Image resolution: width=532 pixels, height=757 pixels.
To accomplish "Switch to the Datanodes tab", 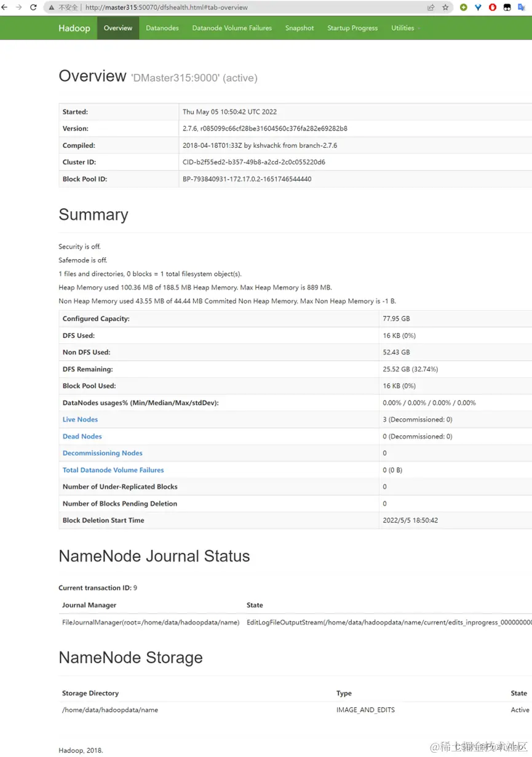I will coord(162,28).
